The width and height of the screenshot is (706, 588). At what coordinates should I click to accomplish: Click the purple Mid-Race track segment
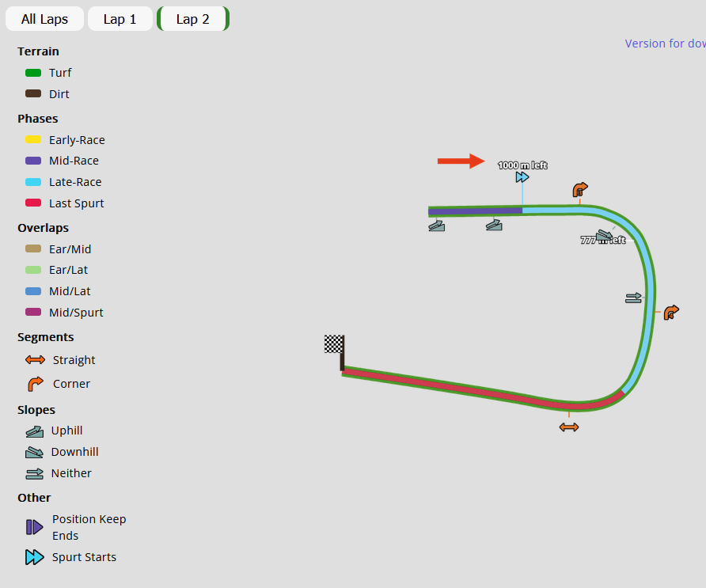[x=475, y=211]
